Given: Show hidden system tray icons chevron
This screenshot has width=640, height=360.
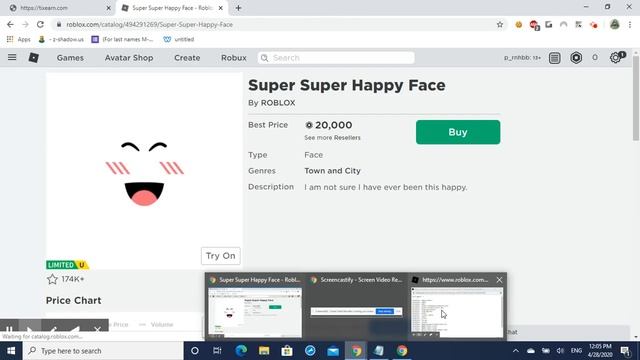Looking at the screenshot, I should tap(516, 351).
